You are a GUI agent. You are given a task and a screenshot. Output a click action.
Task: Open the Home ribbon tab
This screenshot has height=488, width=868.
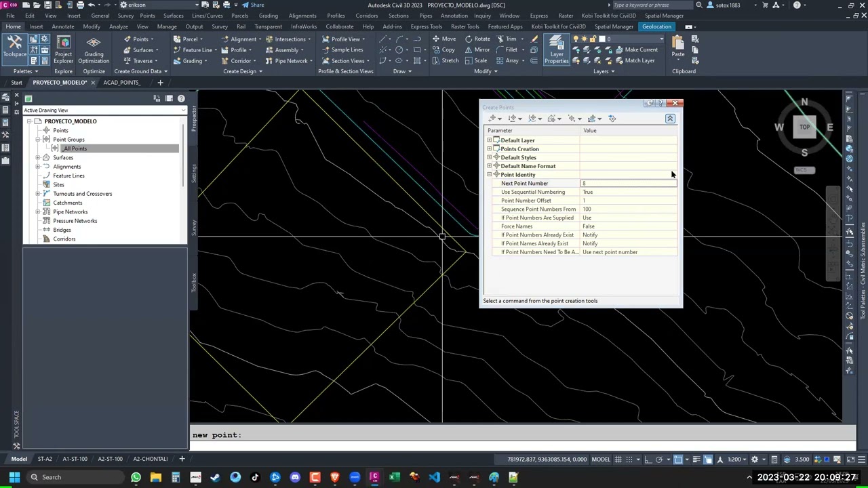point(13,26)
